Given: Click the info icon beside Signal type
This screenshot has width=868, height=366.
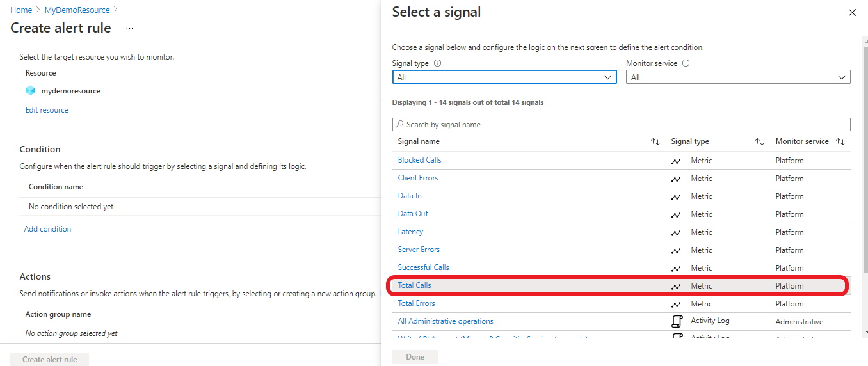Looking at the screenshot, I should (438, 63).
